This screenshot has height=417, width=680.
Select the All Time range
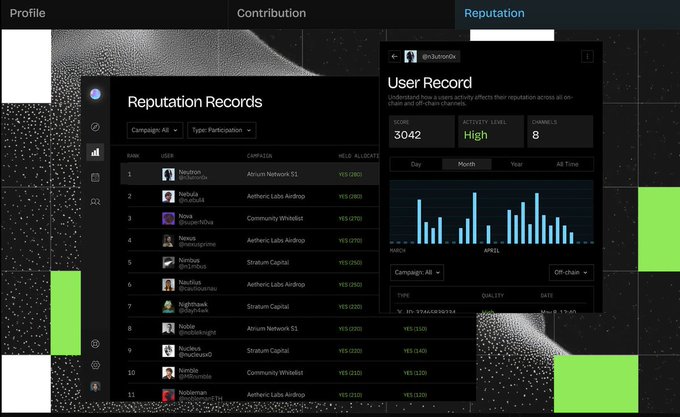[x=567, y=164]
